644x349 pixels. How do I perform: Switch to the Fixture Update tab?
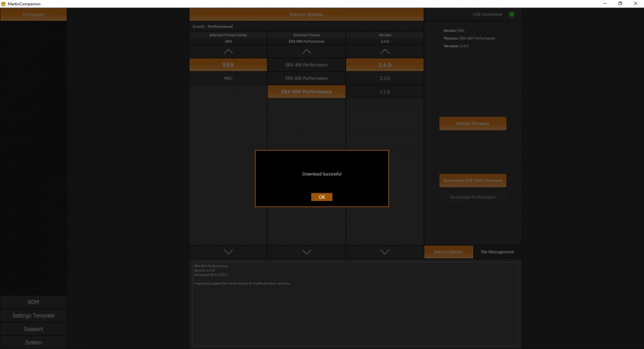449,252
